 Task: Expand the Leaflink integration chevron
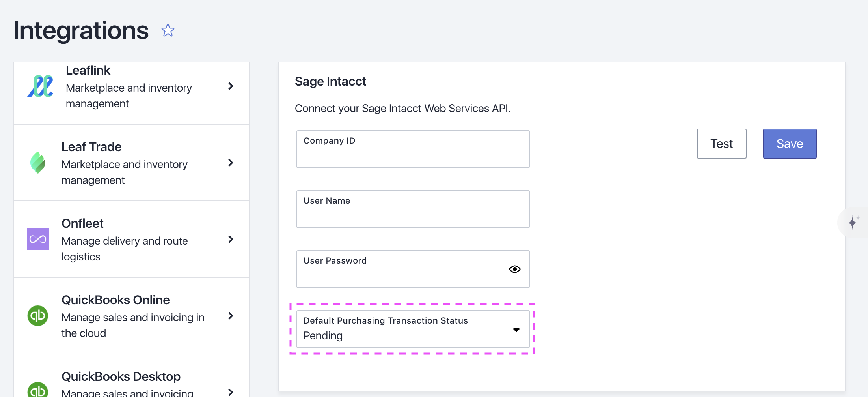click(x=231, y=86)
